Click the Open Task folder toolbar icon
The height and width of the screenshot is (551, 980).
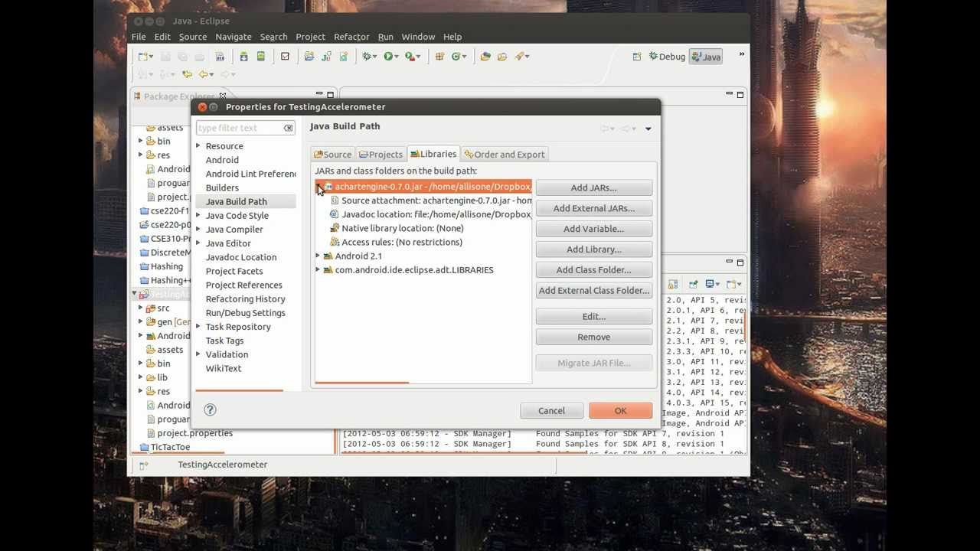tap(502, 56)
